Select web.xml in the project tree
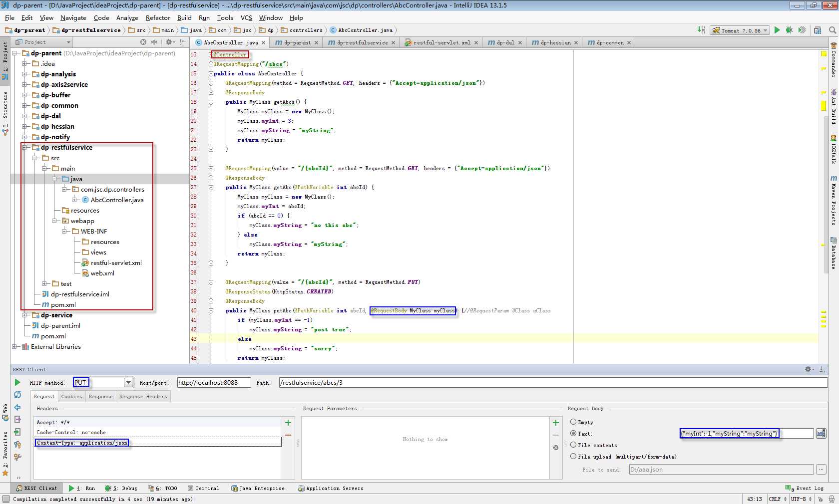839x504 pixels. 102,273
